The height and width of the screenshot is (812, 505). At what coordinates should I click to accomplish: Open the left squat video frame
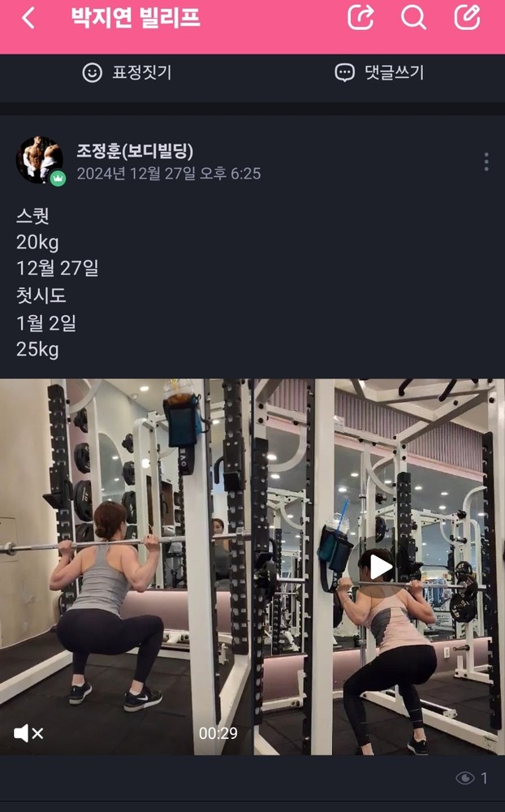click(x=126, y=567)
